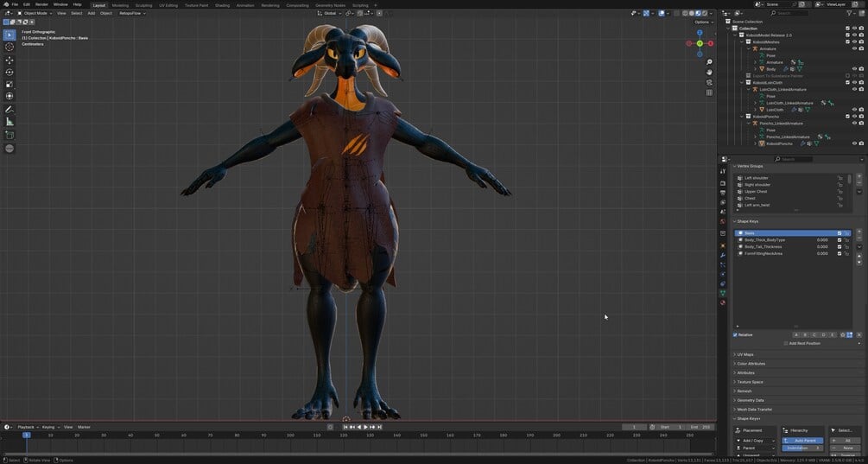
Task: Click the outliner search field
Action: (789, 13)
